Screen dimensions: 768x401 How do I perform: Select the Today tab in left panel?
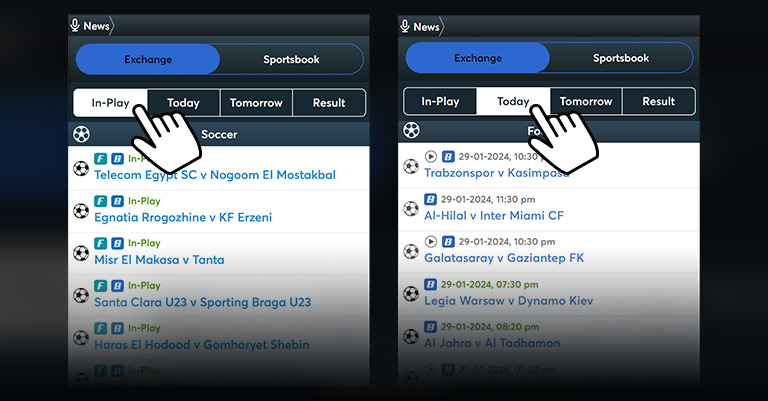[x=183, y=103]
